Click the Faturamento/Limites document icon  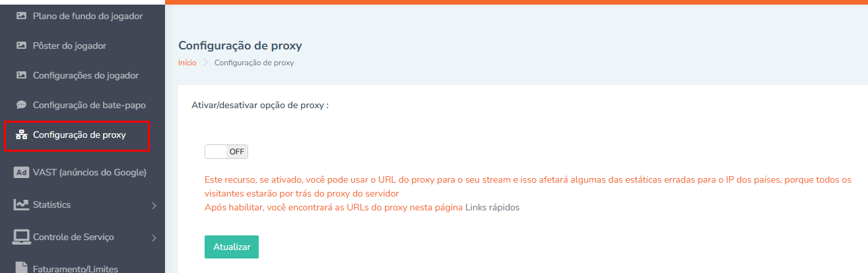coord(21,267)
